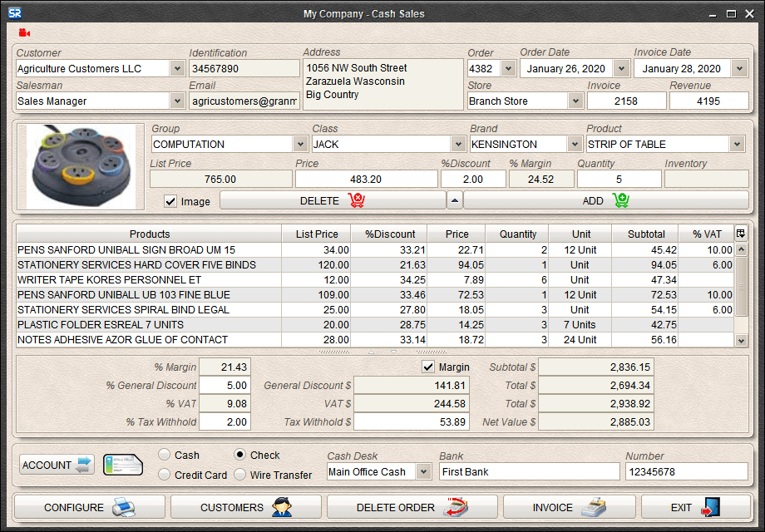765x532 pixels.
Task: Click the % General Discount field
Action: coord(225,386)
